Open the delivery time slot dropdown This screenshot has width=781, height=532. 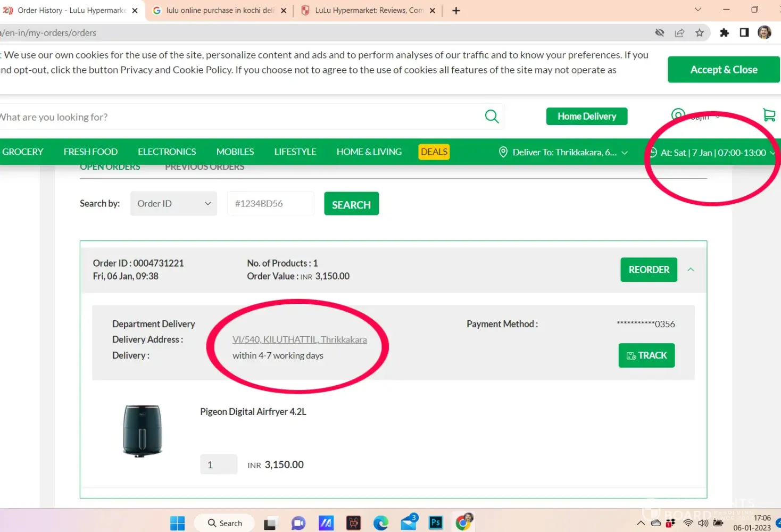[x=772, y=153]
